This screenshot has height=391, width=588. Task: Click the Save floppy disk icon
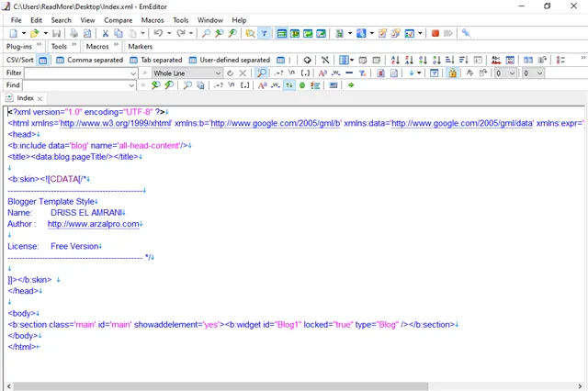click(x=56, y=34)
